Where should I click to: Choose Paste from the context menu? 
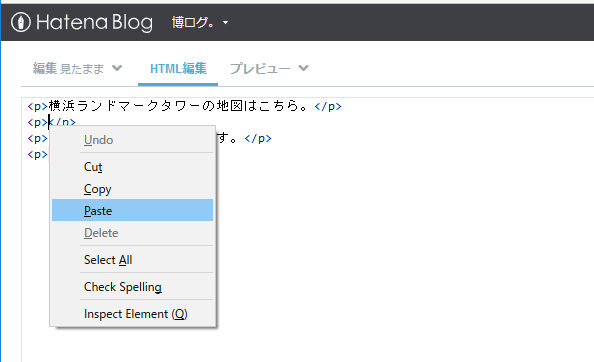[x=133, y=211]
